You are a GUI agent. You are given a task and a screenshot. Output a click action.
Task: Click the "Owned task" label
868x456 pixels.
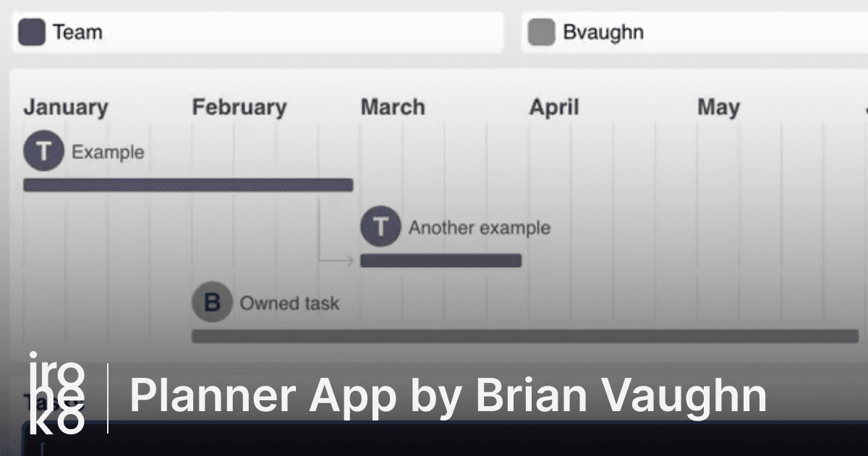pyautogui.click(x=289, y=303)
